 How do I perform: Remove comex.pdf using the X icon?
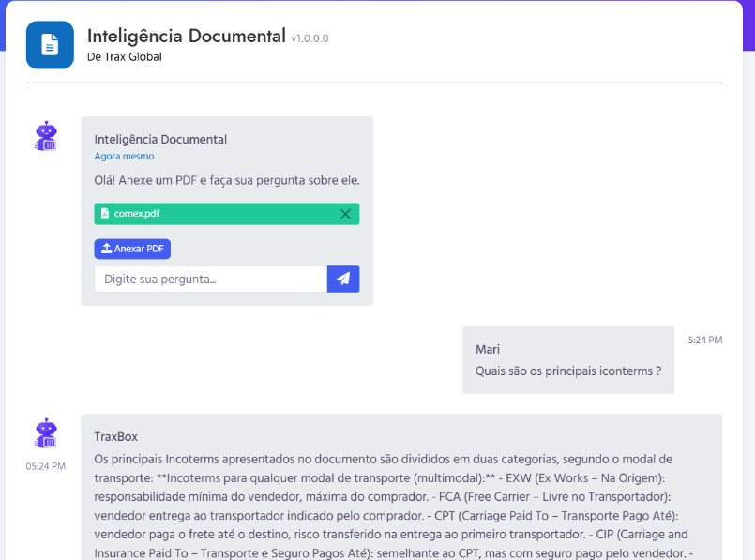click(346, 214)
